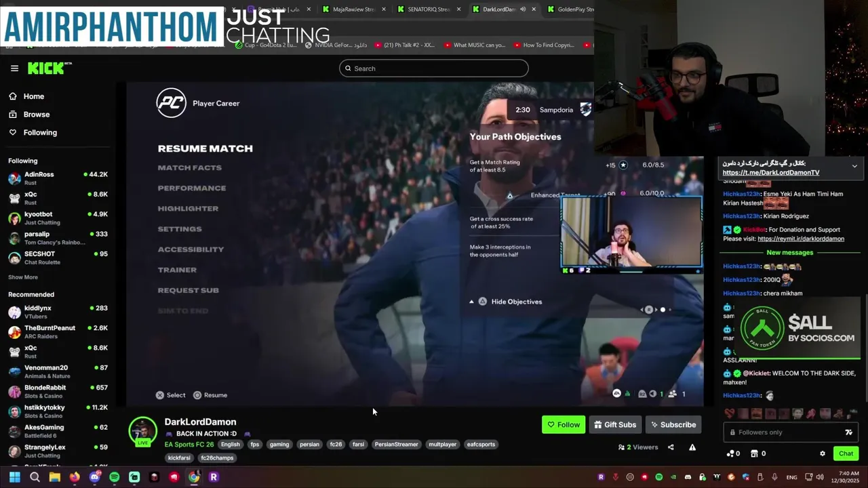Open parsalip channel in Following list
This screenshot has width=868, height=488.
58,238
